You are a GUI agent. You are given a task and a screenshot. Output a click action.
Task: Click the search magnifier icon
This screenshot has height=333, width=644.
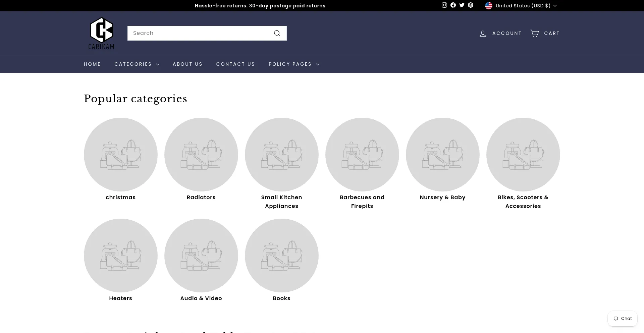click(x=277, y=33)
